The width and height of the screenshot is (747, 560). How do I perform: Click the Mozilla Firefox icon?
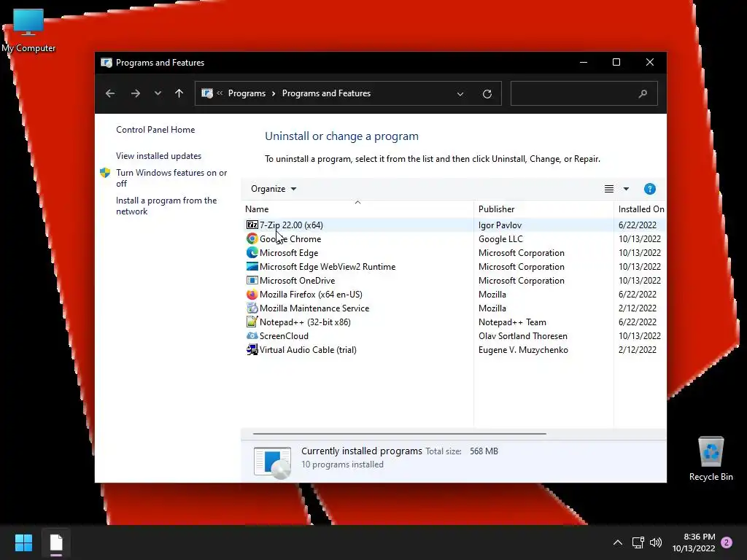pos(252,295)
